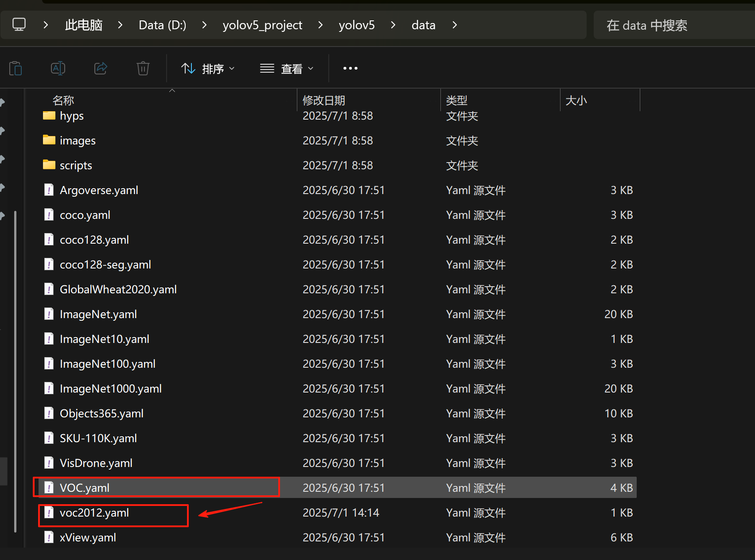This screenshot has width=755, height=560.
Task: Click the Paste clipboard icon in toolbar
Action: coord(16,68)
